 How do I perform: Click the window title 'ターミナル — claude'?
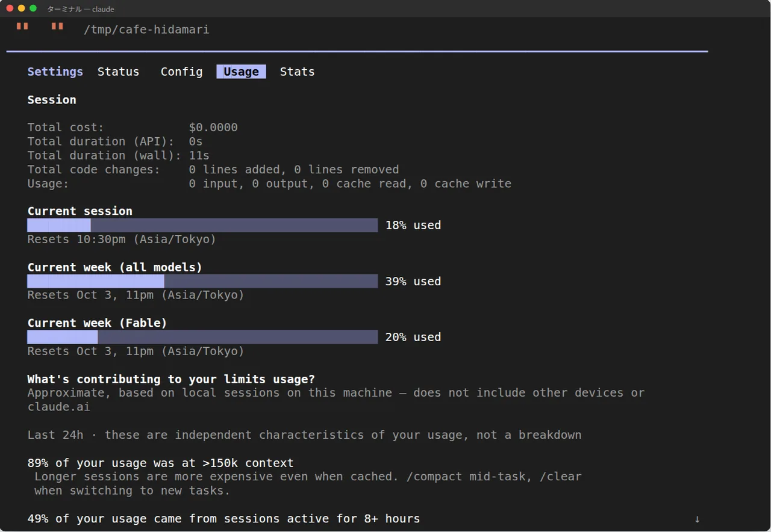click(81, 9)
